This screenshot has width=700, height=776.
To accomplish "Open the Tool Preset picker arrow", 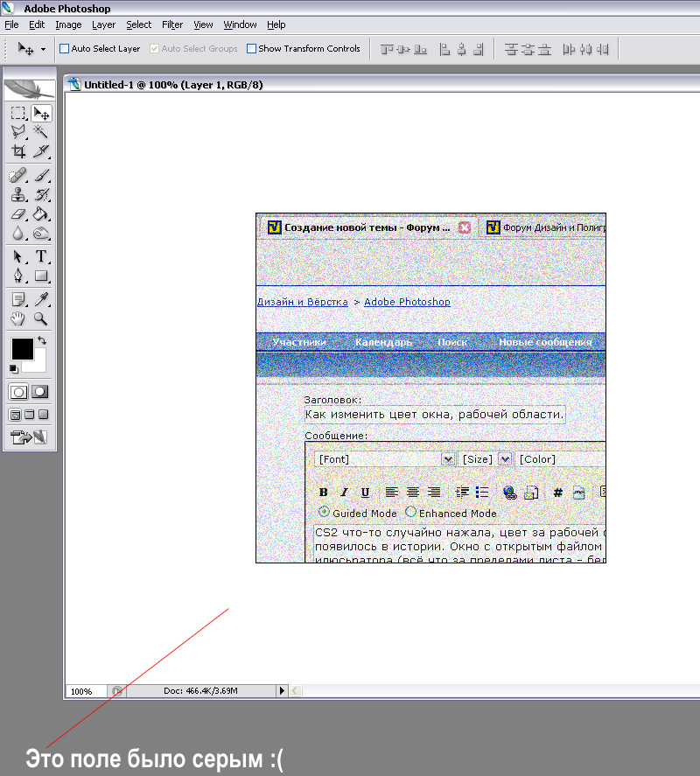I will pyautogui.click(x=43, y=49).
